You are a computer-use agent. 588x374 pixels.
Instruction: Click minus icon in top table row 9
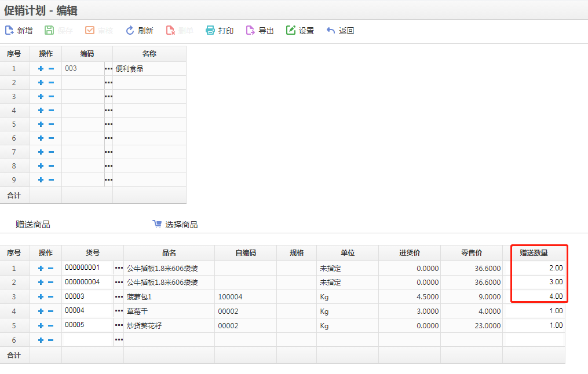click(x=52, y=179)
